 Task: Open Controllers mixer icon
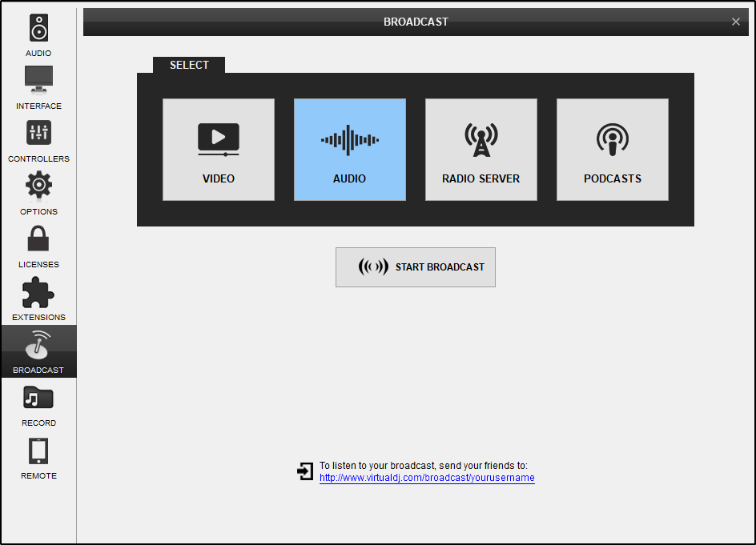click(x=38, y=132)
